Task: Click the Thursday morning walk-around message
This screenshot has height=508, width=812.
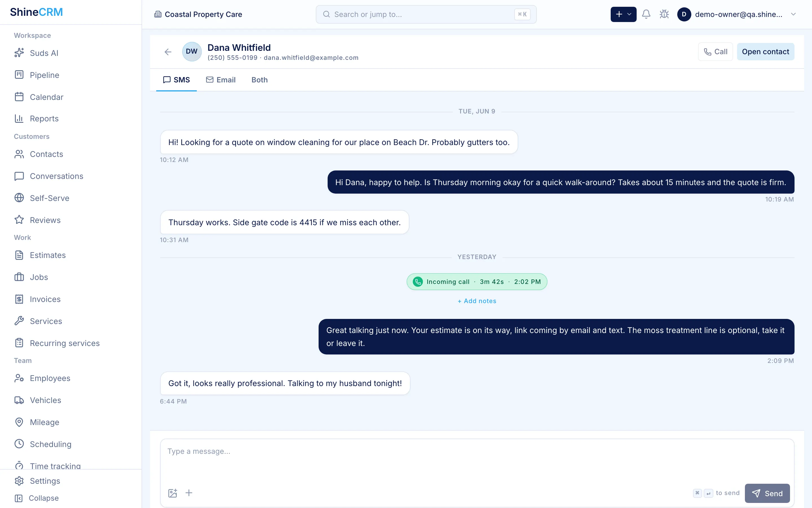Action: (x=561, y=182)
